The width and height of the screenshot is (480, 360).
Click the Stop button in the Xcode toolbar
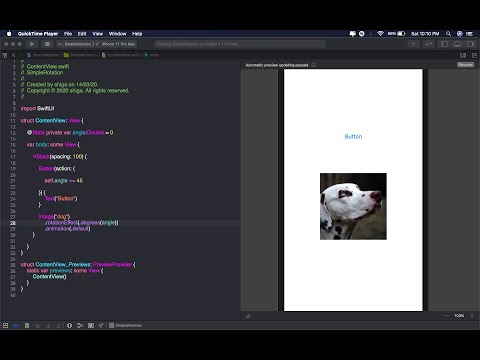point(47,44)
